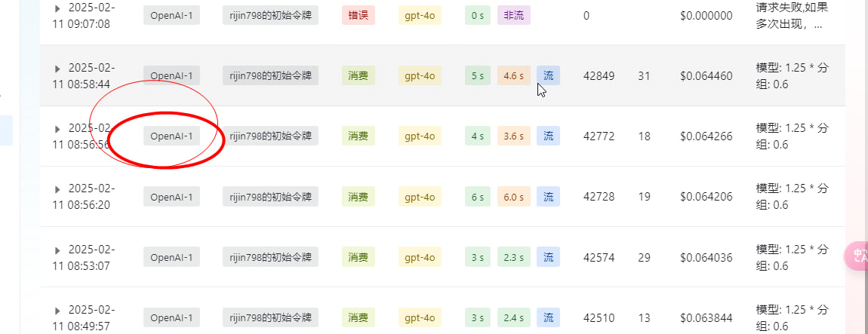The image size is (868, 334).
Task: Expand the 08:53:07 log row arrow
Action: [57, 250]
